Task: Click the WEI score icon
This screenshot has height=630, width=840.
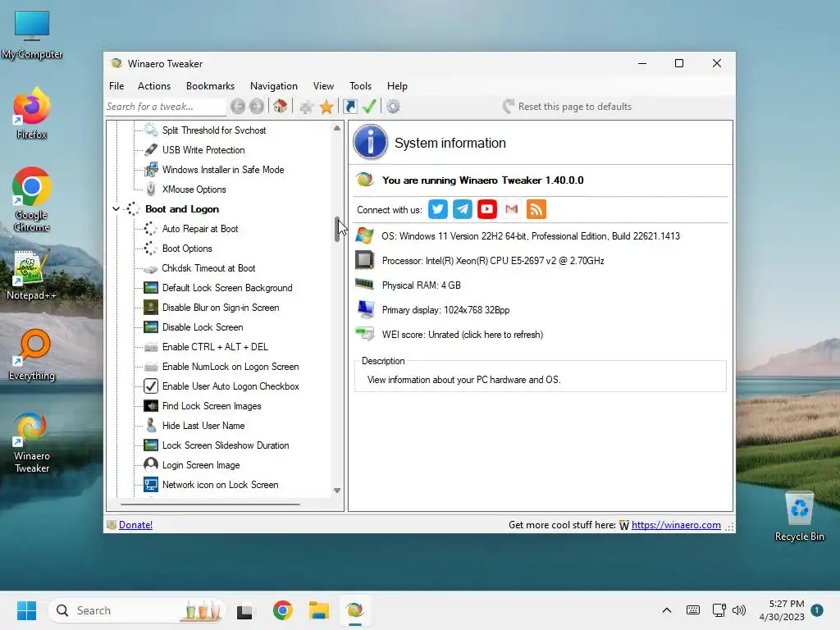Action: (x=365, y=335)
